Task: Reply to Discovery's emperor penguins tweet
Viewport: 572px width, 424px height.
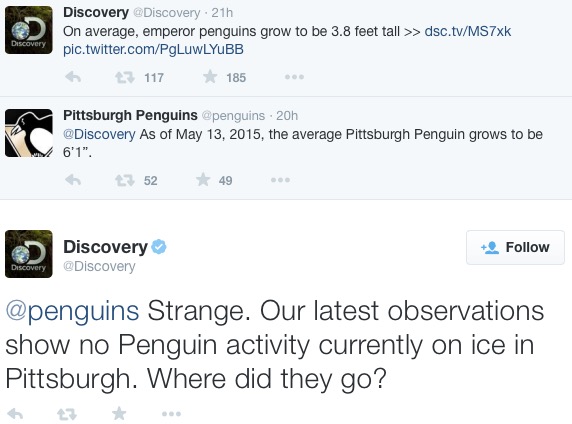Action: click(x=73, y=77)
